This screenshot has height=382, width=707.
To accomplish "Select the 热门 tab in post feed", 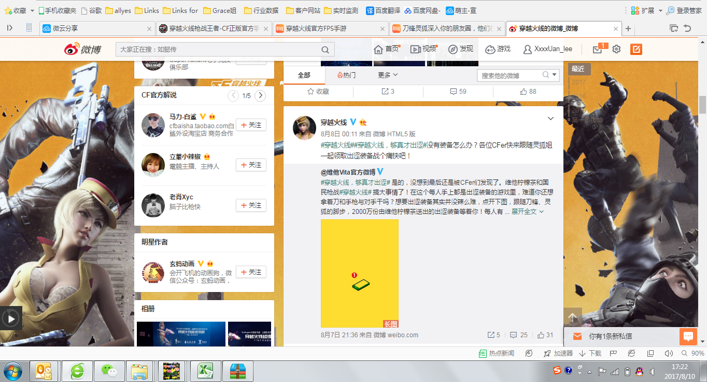I will (346, 75).
